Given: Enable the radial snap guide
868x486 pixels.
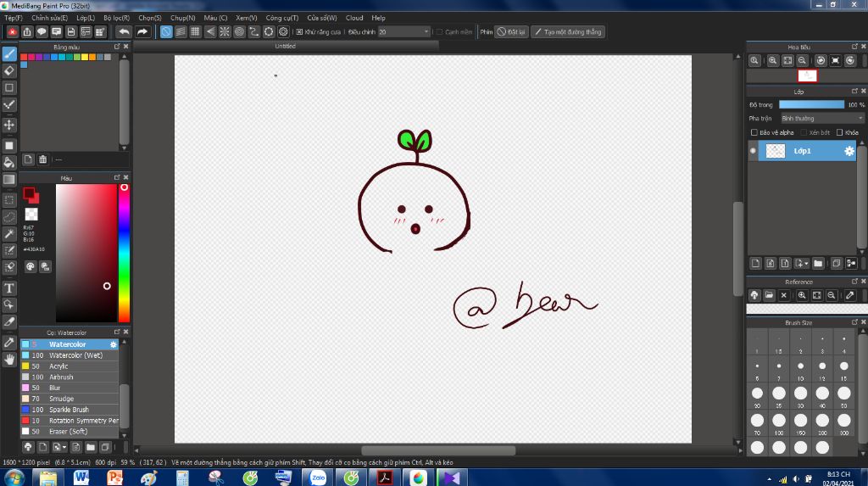Looking at the screenshot, I should point(224,31).
